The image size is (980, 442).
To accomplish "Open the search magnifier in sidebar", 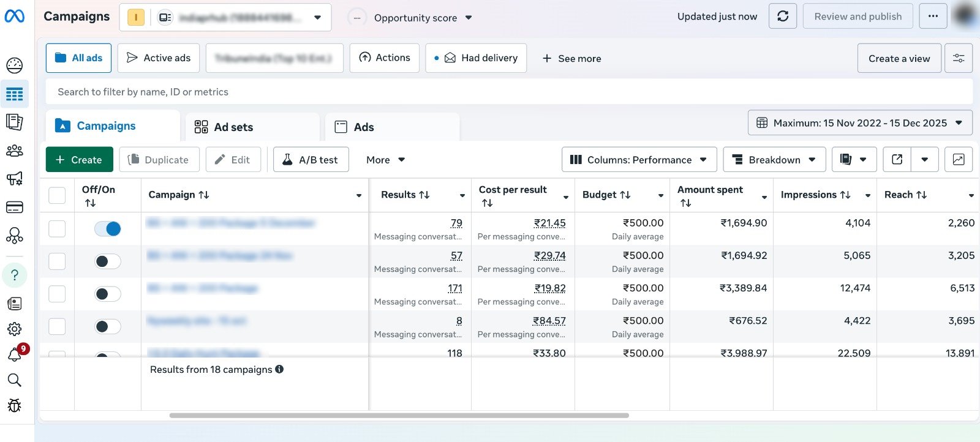I will click(x=15, y=380).
